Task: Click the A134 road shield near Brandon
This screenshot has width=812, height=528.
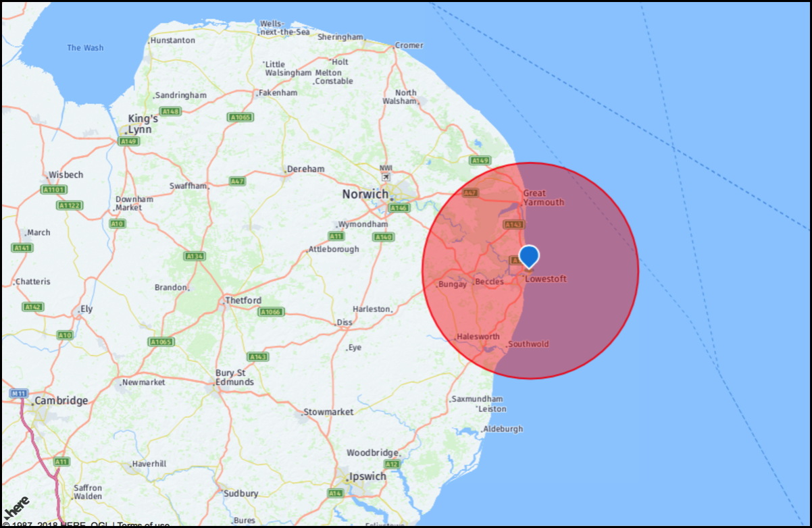Action: tap(195, 256)
